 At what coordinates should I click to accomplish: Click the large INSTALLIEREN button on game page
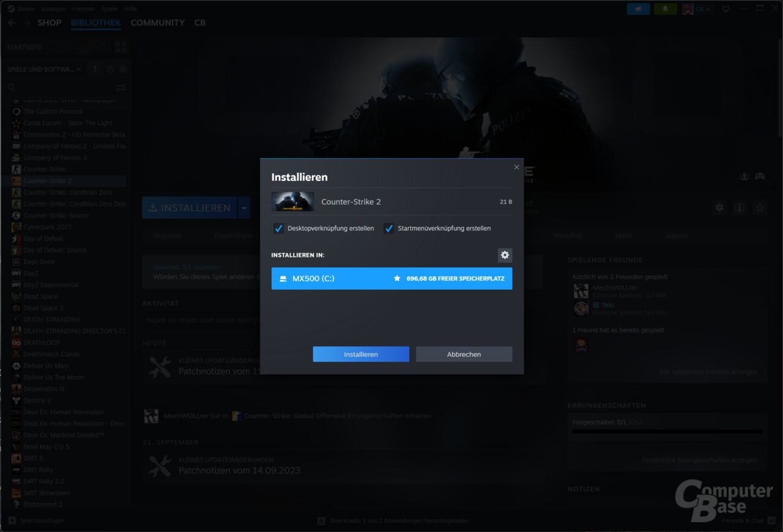point(190,208)
